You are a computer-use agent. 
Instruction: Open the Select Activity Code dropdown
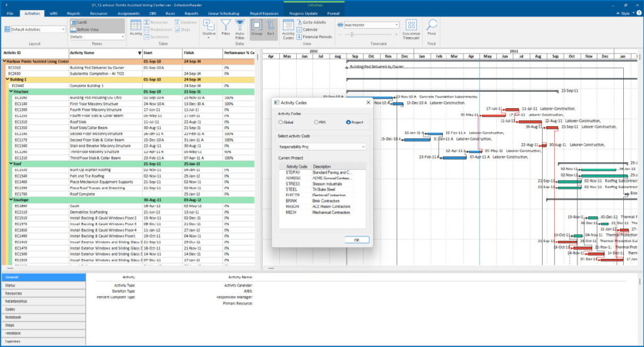321,146
